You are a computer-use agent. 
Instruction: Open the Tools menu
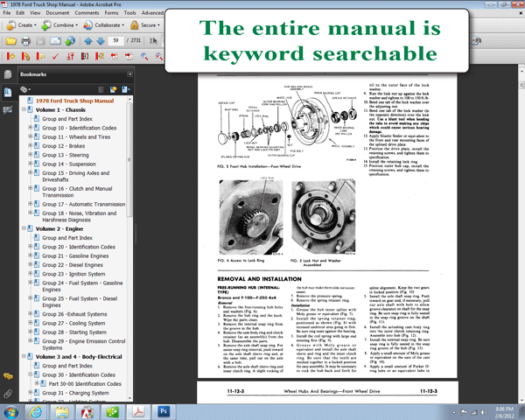129,13
